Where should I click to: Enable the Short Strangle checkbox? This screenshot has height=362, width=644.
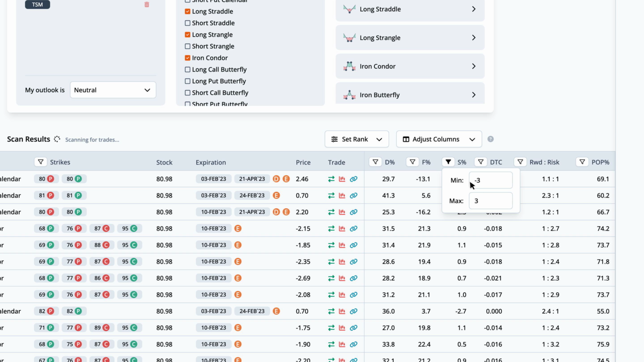(187, 46)
